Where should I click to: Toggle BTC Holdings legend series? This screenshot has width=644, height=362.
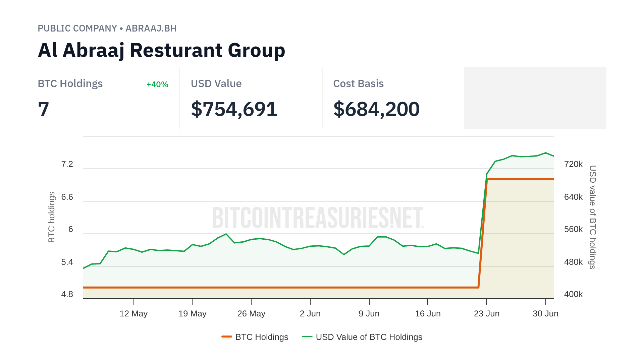pos(262,337)
